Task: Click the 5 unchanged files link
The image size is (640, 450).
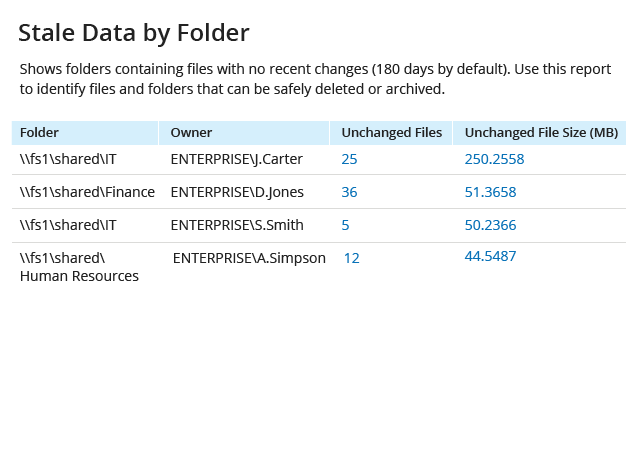Action: point(345,226)
